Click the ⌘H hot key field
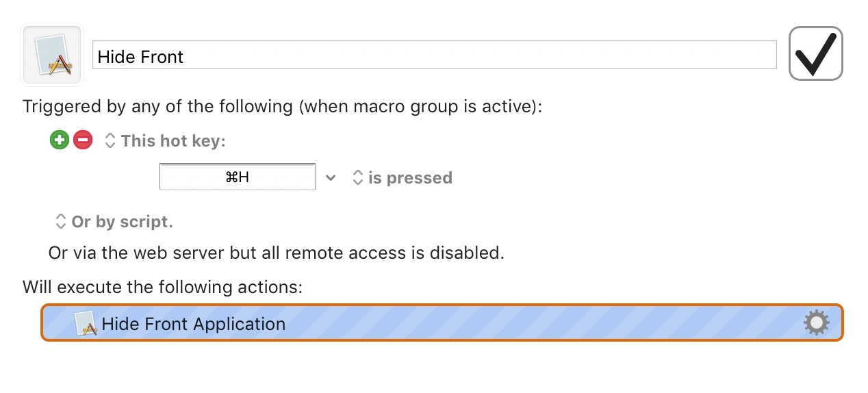This screenshot has height=393, width=868. pos(238,177)
